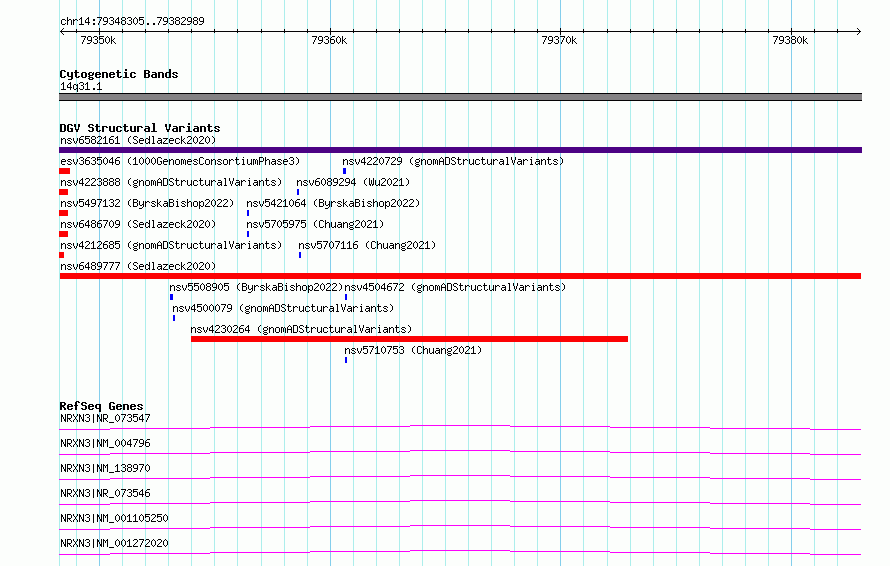
Task: Open NRXN3|NM_001272020 transcript
Action: point(115,543)
